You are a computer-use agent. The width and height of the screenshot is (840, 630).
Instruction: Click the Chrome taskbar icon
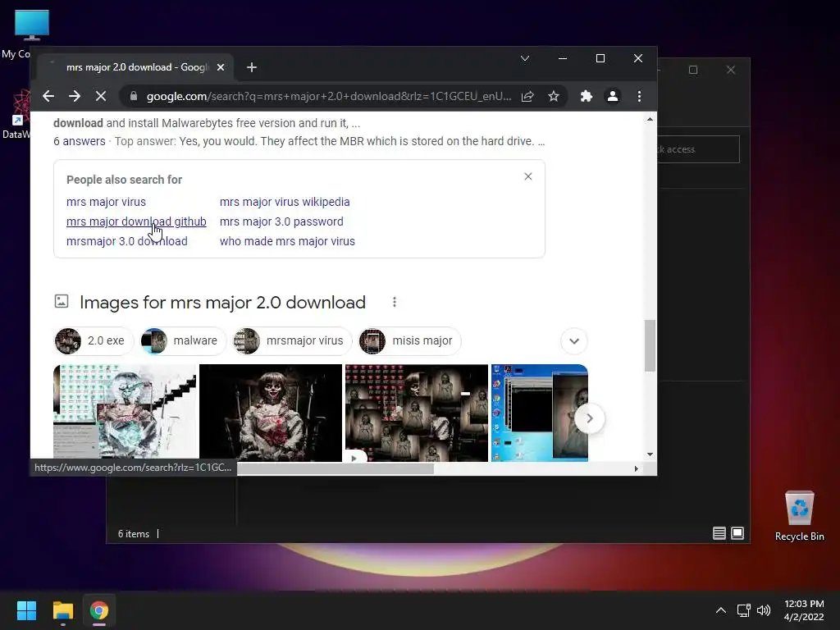click(x=99, y=610)
